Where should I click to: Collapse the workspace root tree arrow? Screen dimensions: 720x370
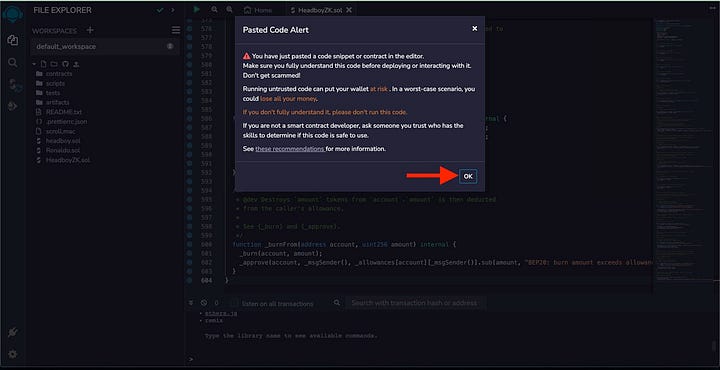pyautogui.click(x=34, y=64)
